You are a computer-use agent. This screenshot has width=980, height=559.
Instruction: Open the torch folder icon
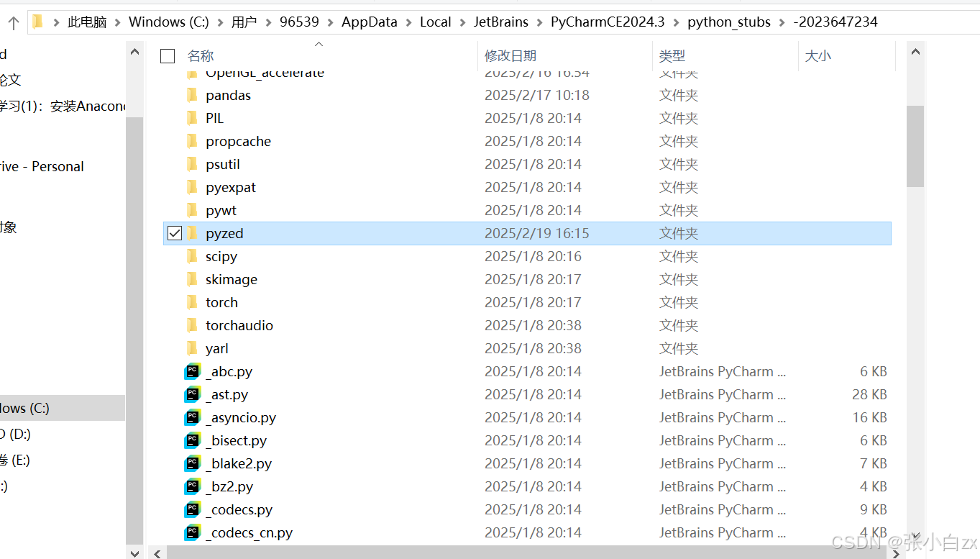191,302
